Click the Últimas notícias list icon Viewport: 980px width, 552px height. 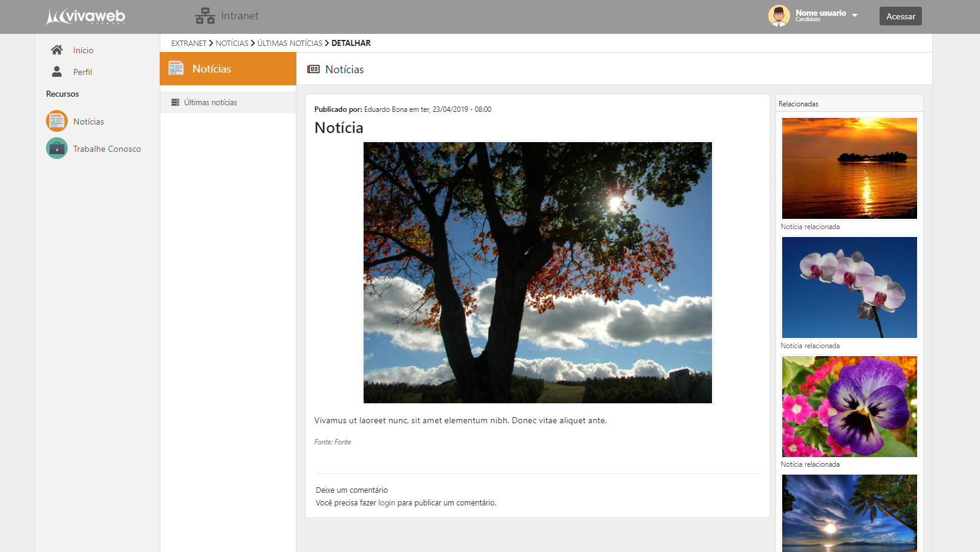click(175, 102)
